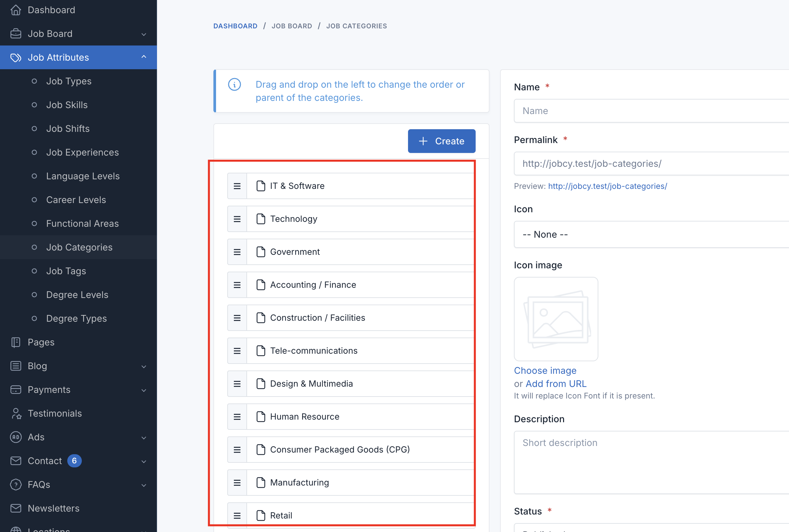Open the permalink preview URL
This screenshot has width=789, height=532.
point(607,186)
